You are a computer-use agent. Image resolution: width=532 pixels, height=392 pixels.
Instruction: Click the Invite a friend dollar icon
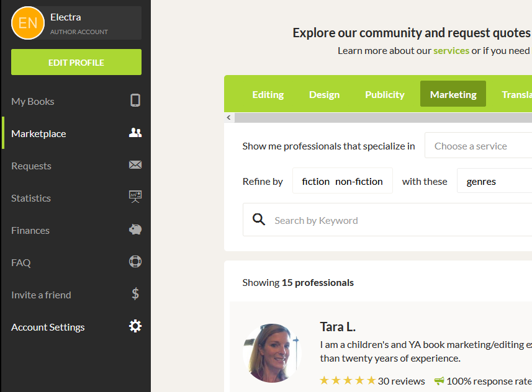pos(135,294)
